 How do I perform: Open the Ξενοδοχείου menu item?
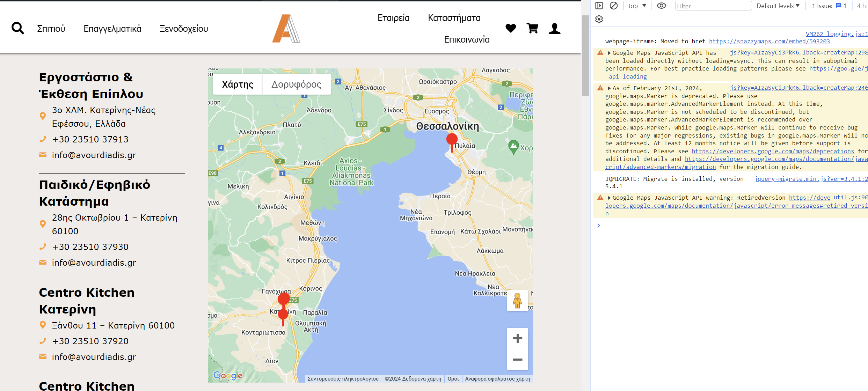(184, 29)
